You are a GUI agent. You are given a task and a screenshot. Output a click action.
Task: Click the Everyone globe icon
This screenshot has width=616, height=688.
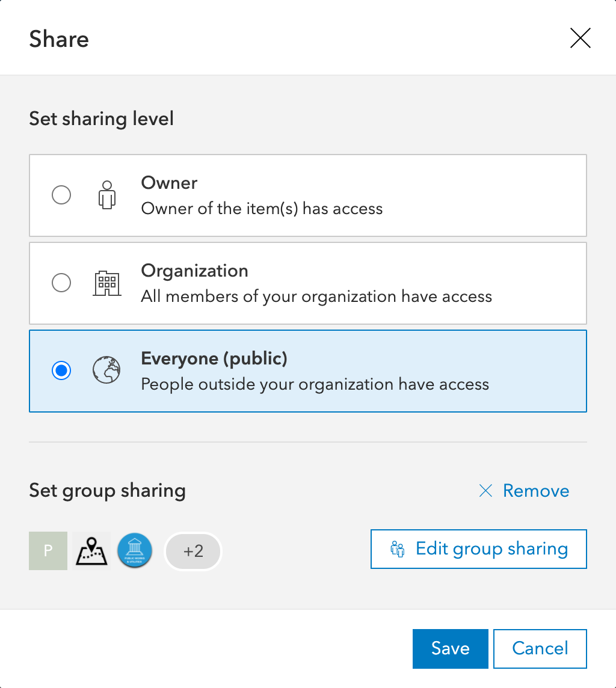point(106,370)
